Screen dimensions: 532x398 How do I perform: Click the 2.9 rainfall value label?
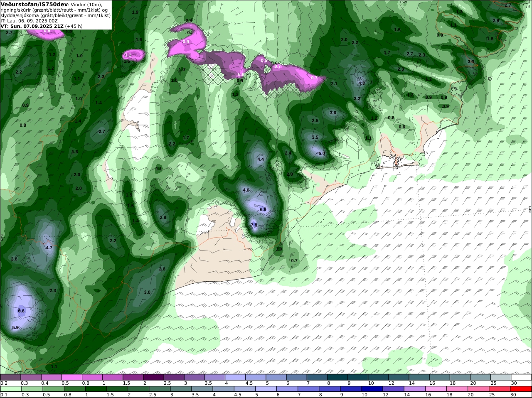click(496, 21)
